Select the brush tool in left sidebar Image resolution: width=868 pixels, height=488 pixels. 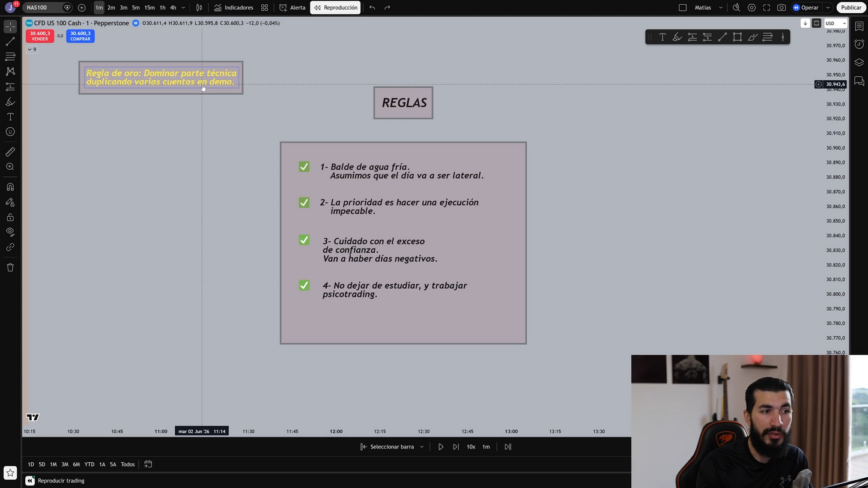coord(10,102)
